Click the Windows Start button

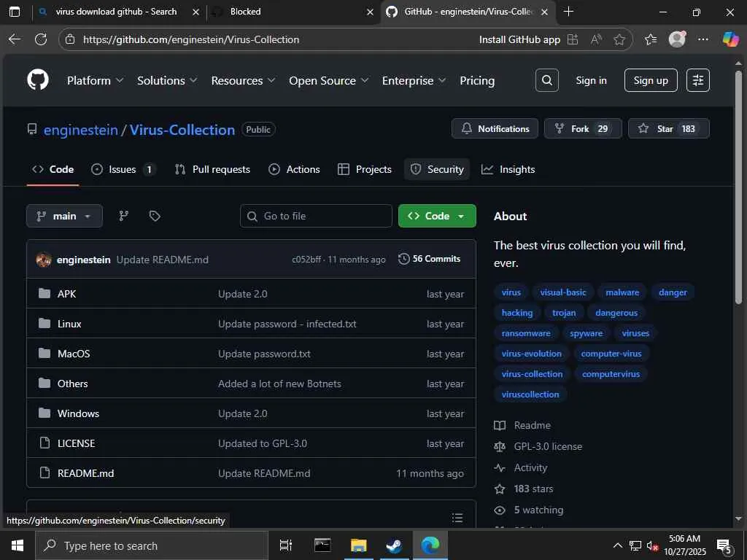(18, 545)
